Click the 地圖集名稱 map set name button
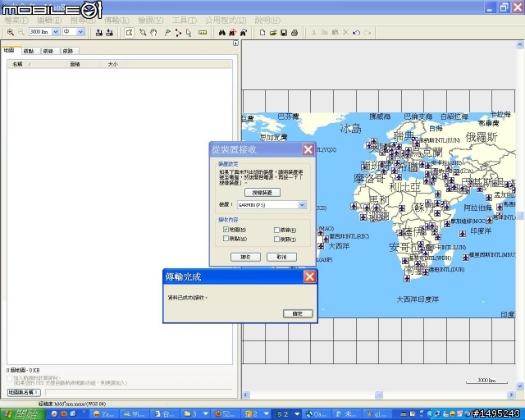Image resolution: width=525 pixels, height=420 pixels. tap(24, 392)
